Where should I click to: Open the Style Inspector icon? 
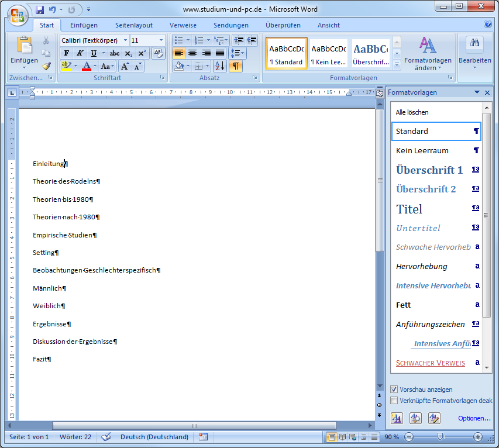[x=415, y=418]
